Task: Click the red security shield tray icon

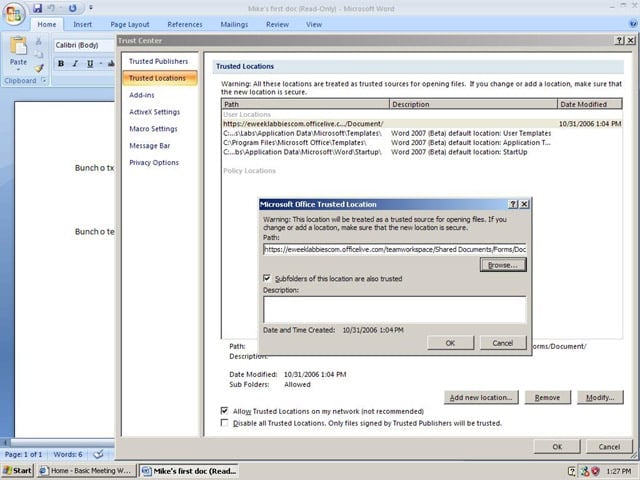Action: (x=595, y=471)
